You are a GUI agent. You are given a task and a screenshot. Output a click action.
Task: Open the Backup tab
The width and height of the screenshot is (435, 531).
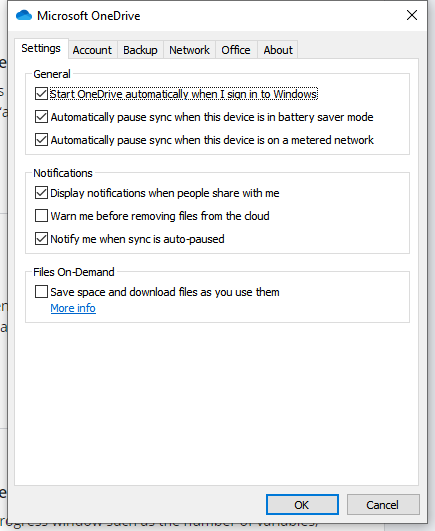coord(140,50)
